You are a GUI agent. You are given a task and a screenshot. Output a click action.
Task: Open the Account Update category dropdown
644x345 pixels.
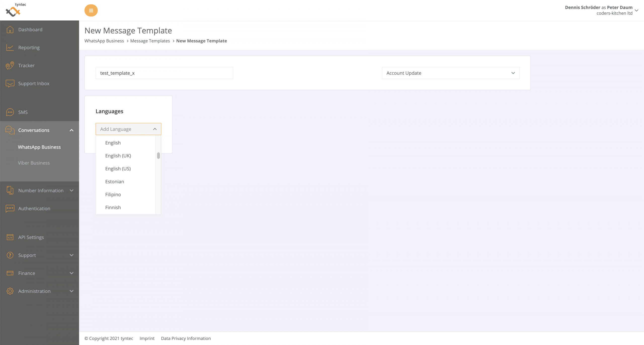[451, 73]
